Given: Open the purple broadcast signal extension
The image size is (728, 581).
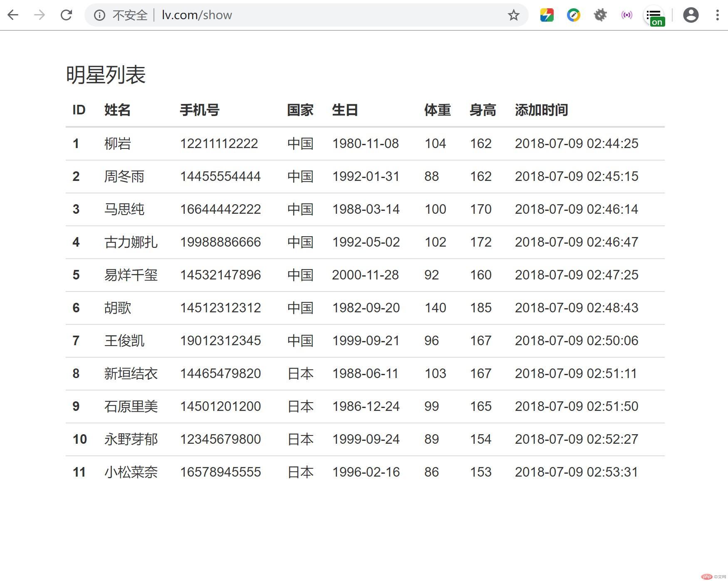Looking at the screenshot, I should (626, 15).
